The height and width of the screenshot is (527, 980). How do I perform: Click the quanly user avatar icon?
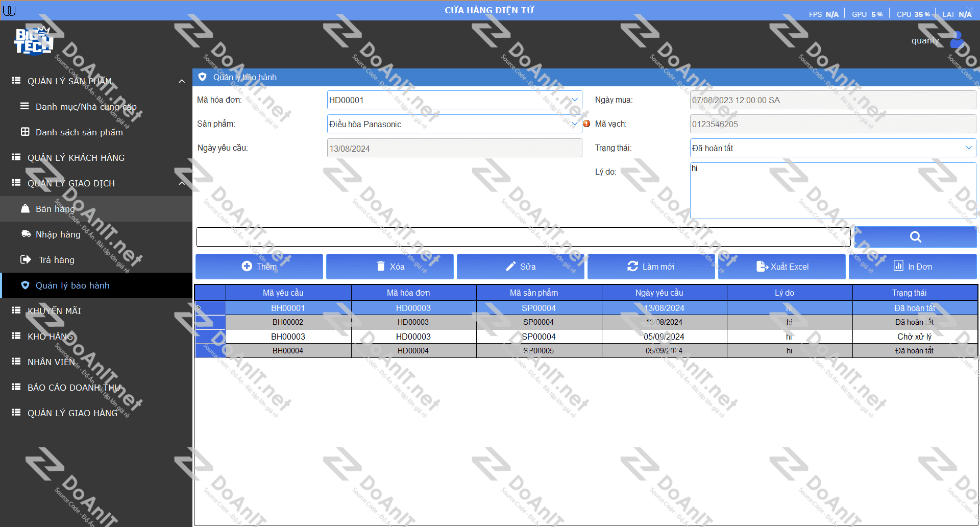pyautogui.click(x=957, y=40)
